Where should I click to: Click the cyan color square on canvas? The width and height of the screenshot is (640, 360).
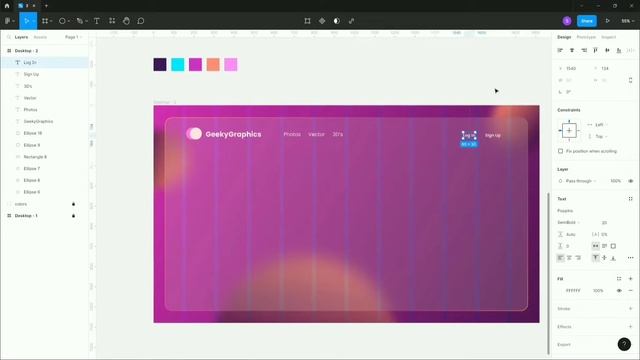[x=178, y=64]
